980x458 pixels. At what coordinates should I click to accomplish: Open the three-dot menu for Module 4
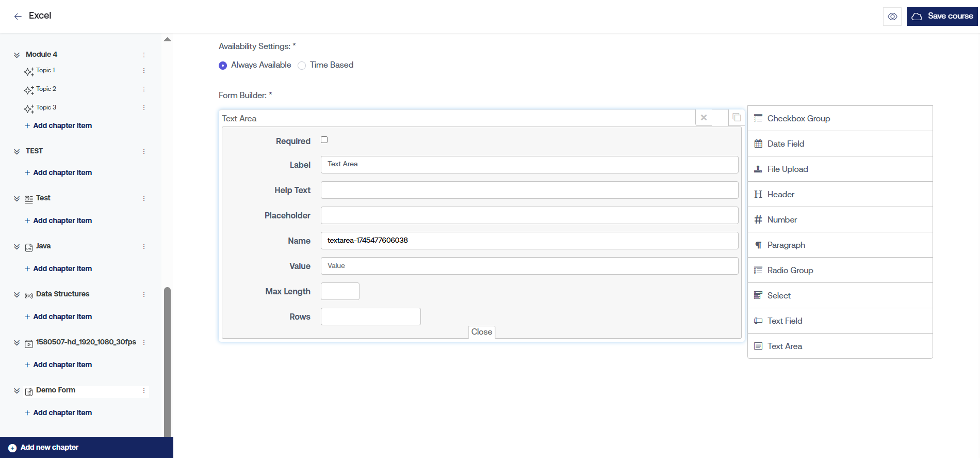click(144, 55)
